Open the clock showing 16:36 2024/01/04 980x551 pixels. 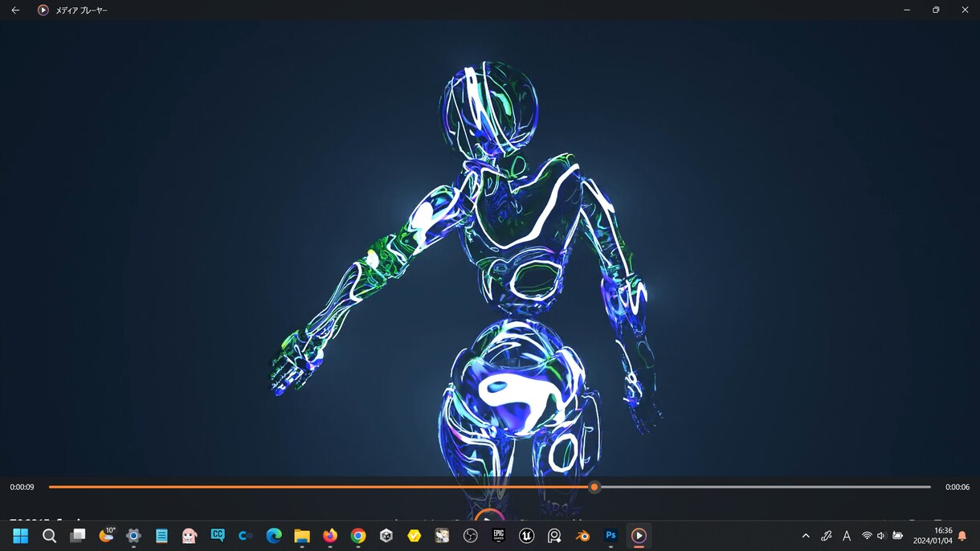932,536
